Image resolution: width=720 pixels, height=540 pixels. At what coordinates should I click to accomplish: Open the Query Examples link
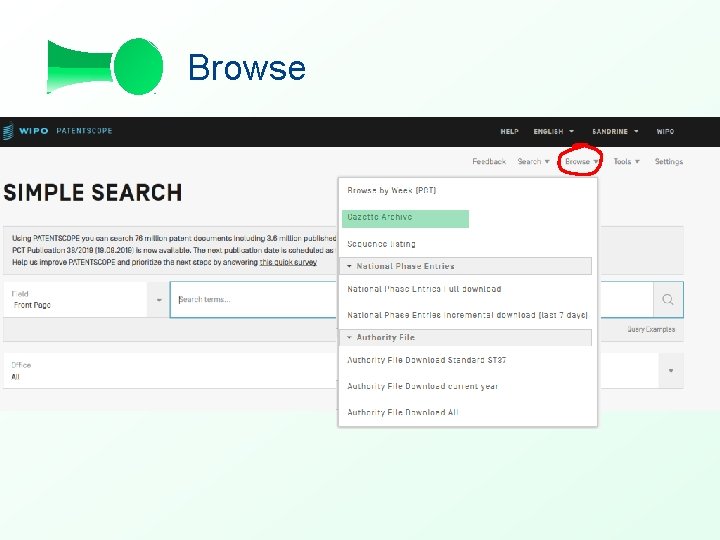651,329
